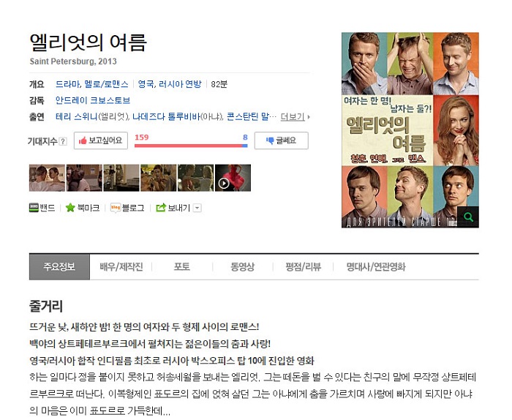Share to 블로그 via the blog icon
The image size is (512, 420).
point(116,208)
